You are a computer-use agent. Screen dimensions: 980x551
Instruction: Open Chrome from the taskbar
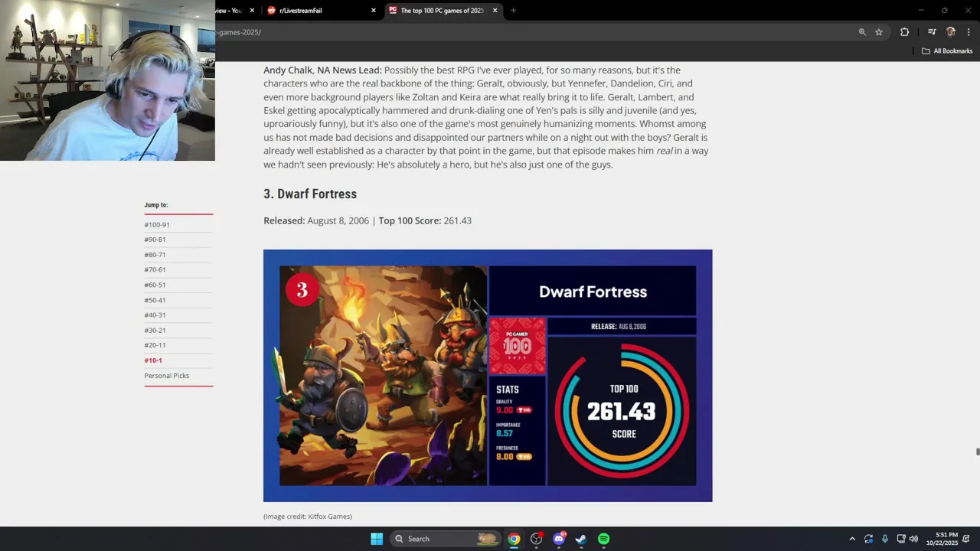click(x=514, y=539)
